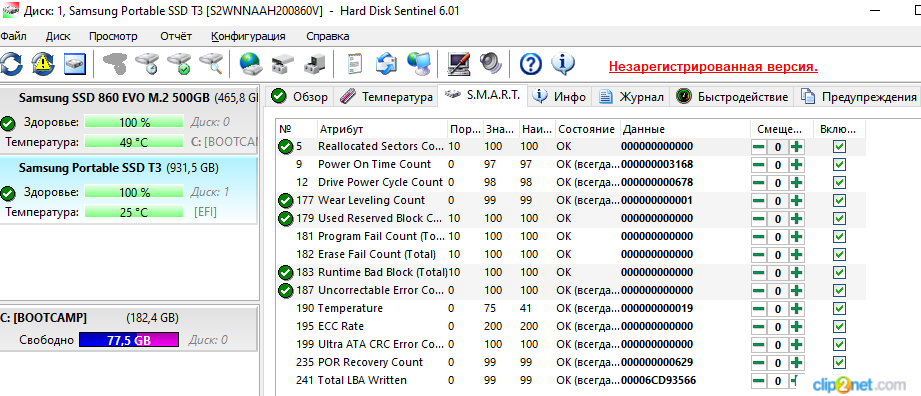Open the Просмотр menu
Screen dimensions: 921x396
[x=113, y=36]
